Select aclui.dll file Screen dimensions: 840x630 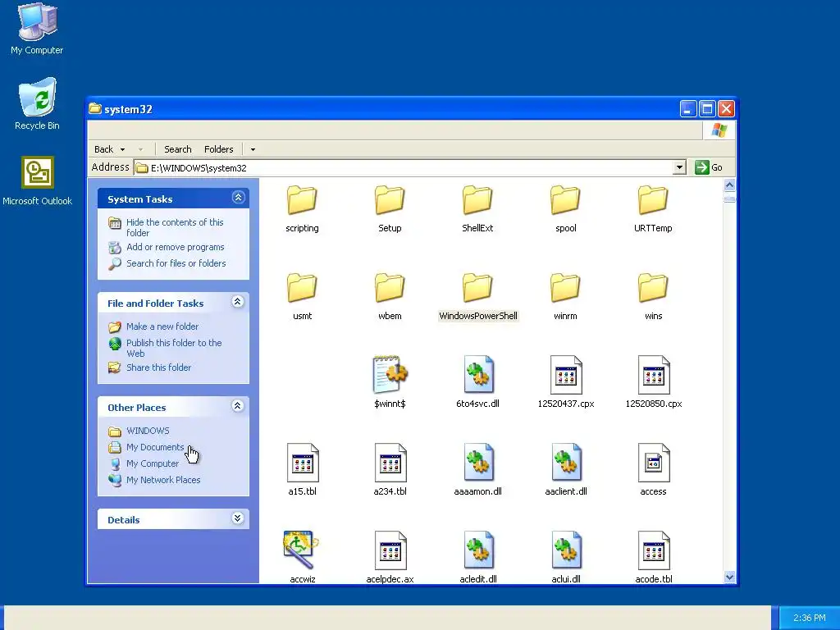[566, 557]
